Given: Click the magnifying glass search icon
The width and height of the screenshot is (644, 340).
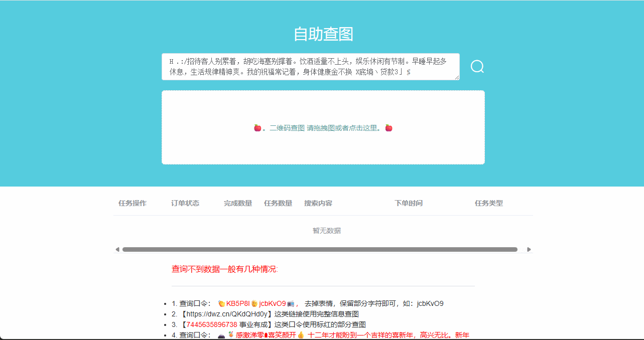Looking at the screenshot, I should (477, 67).
